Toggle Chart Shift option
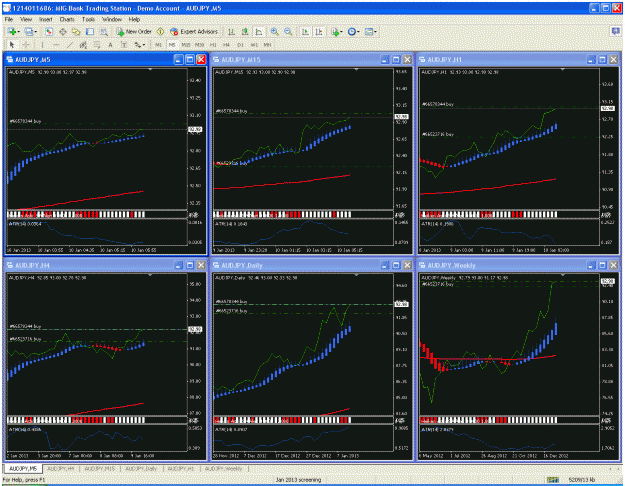Screen dimensions: 625x486 pyautogui.click(x=319, y=31)
